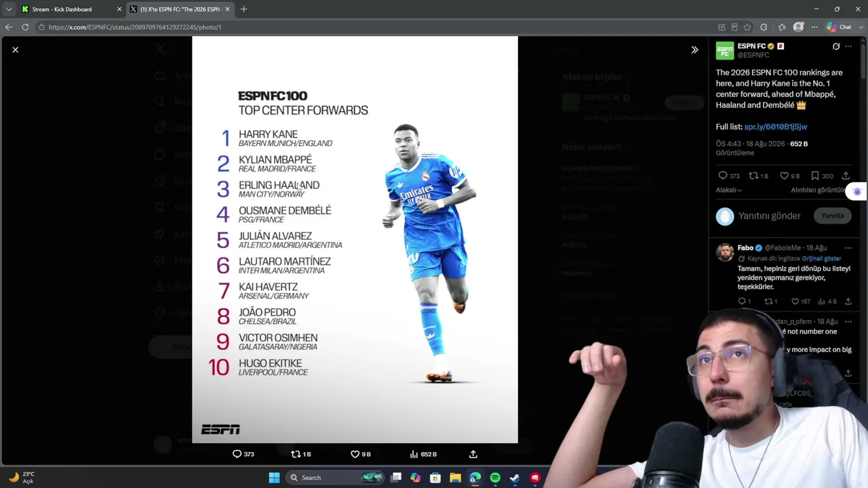868x488 pixels.
Task: Reload the current page
Action: click(25, 27)
